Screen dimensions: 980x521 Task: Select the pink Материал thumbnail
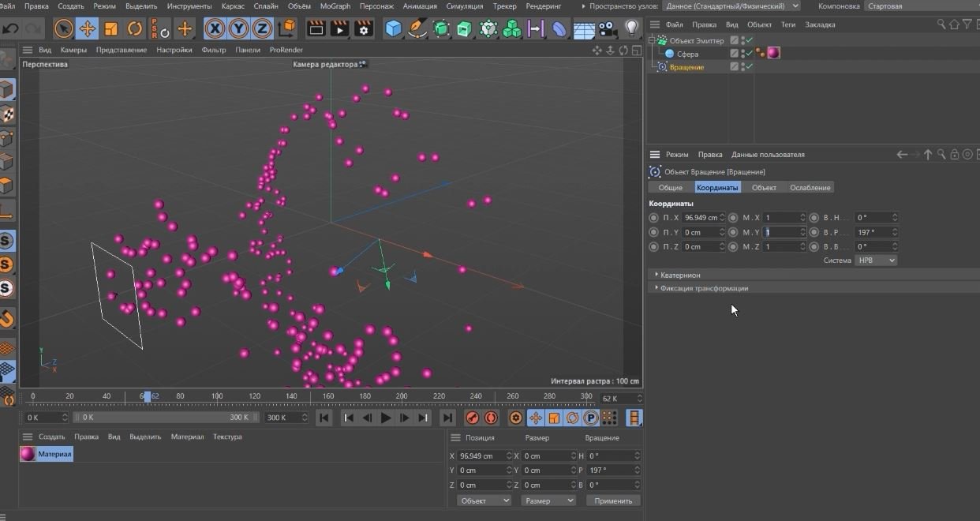pyautogui.click(x=28, y=454)
